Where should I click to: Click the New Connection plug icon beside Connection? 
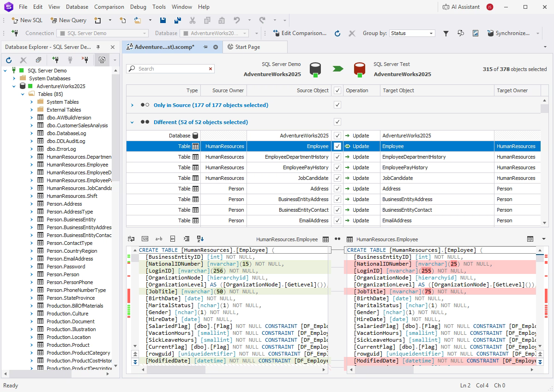(x=15, y=33)
